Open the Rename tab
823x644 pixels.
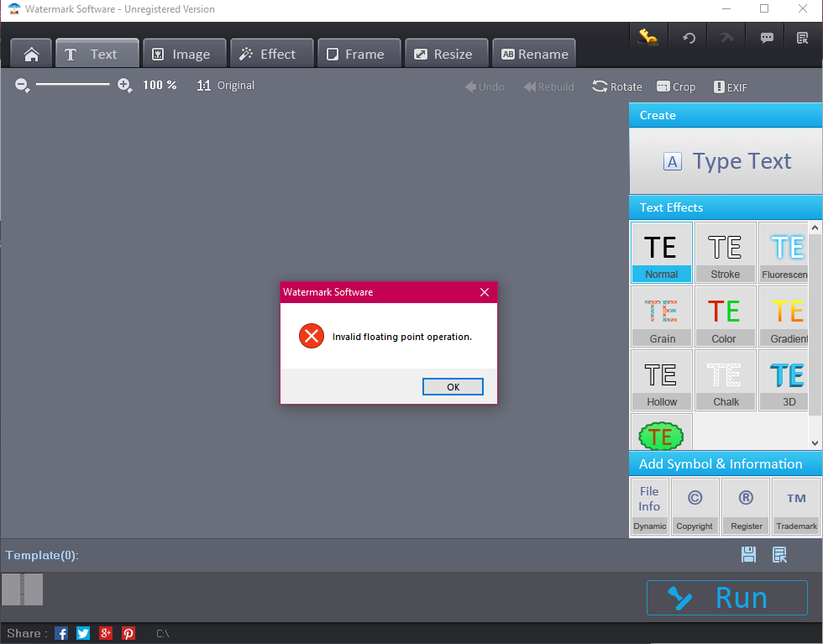pos(534,54)
